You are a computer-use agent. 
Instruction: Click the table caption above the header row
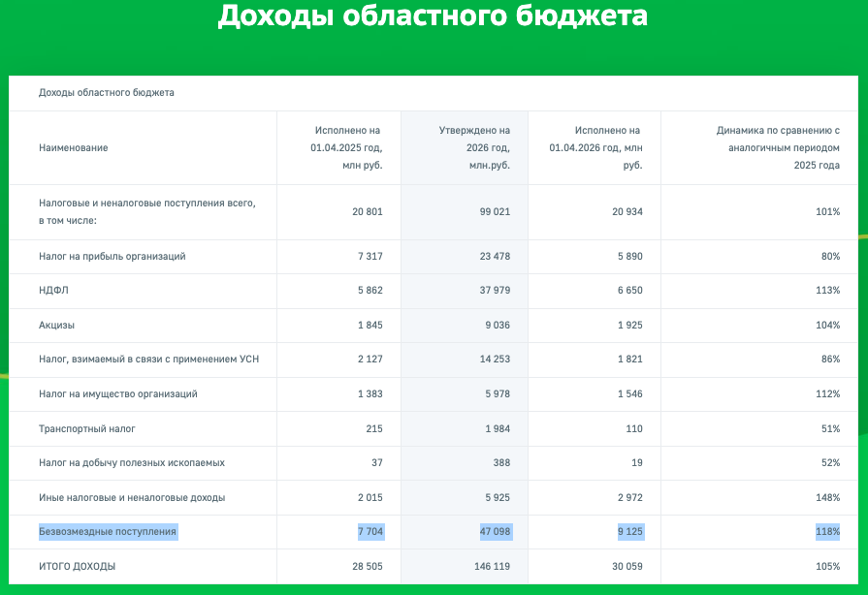[x=106, y=93]
